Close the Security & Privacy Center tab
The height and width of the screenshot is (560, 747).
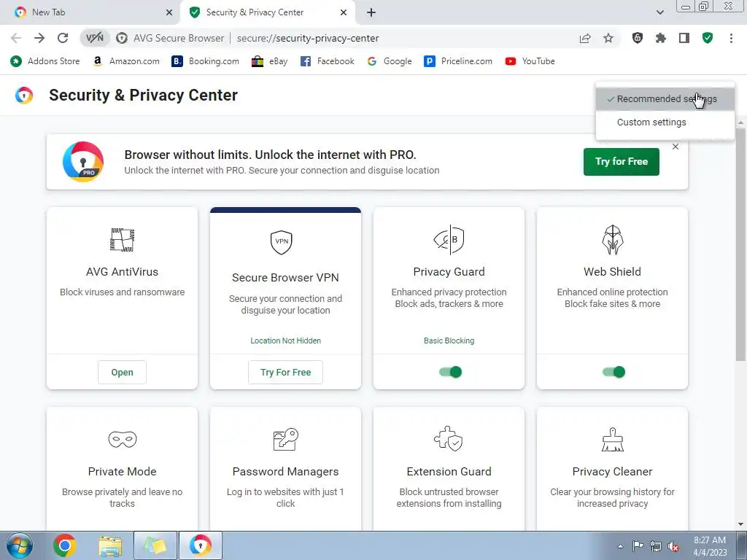coord(344,12)
